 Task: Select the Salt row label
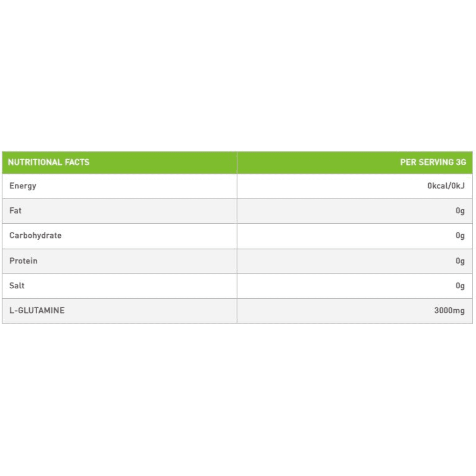coord(17,286)
